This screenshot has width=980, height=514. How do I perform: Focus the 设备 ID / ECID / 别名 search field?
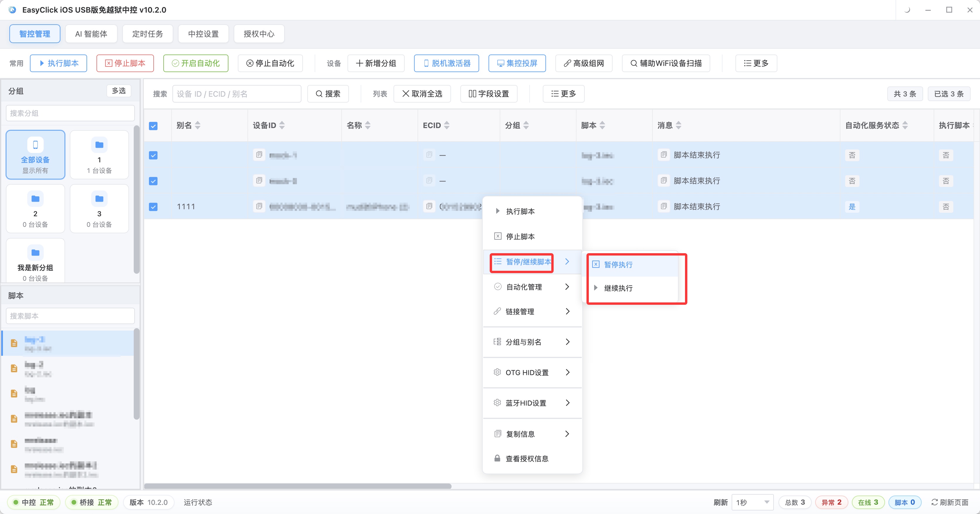(x=237, y=93)
